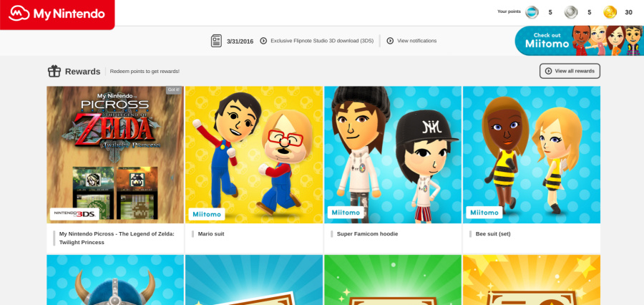The image size is (644, 305).
Task: Click the View all rewards button
Action: 570,71
